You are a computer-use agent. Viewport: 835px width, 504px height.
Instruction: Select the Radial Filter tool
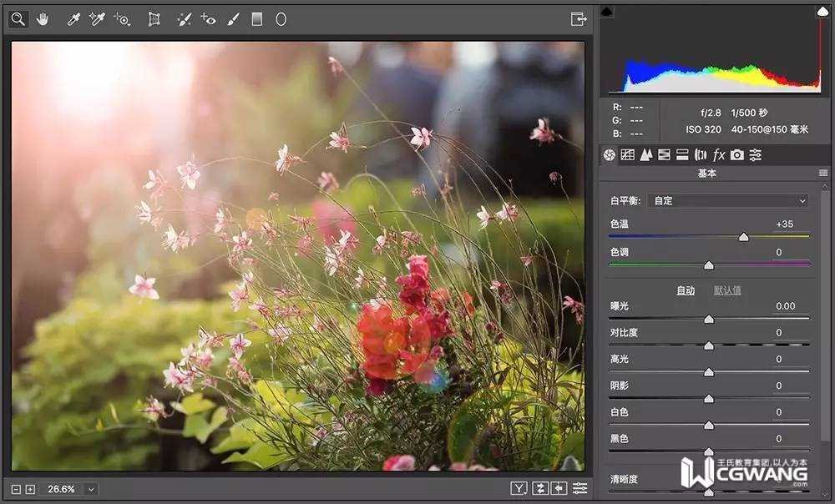pos(281,20)
